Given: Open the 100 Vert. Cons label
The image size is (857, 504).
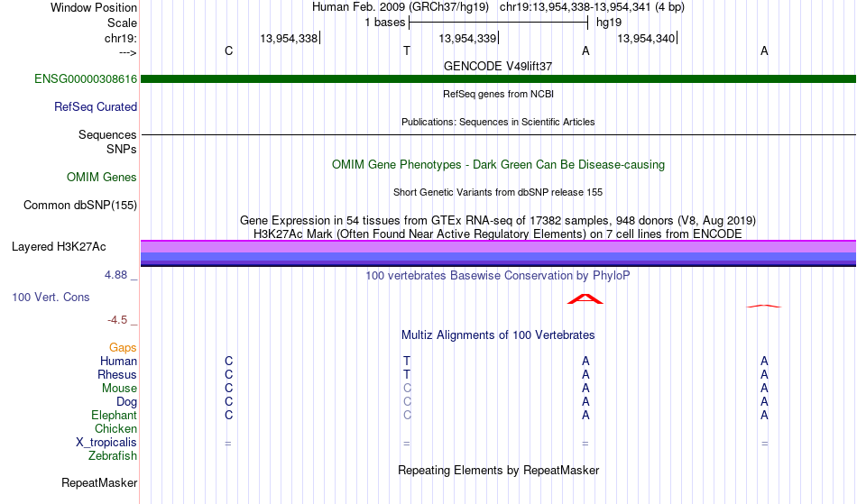Looking at the screenshot, I should click(51, 297).
